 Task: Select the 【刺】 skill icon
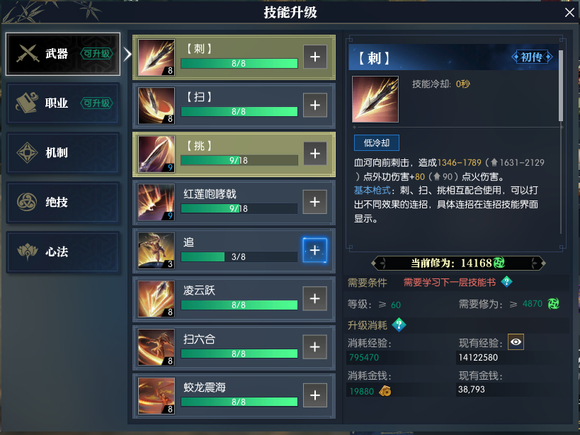tap(156, 57)
